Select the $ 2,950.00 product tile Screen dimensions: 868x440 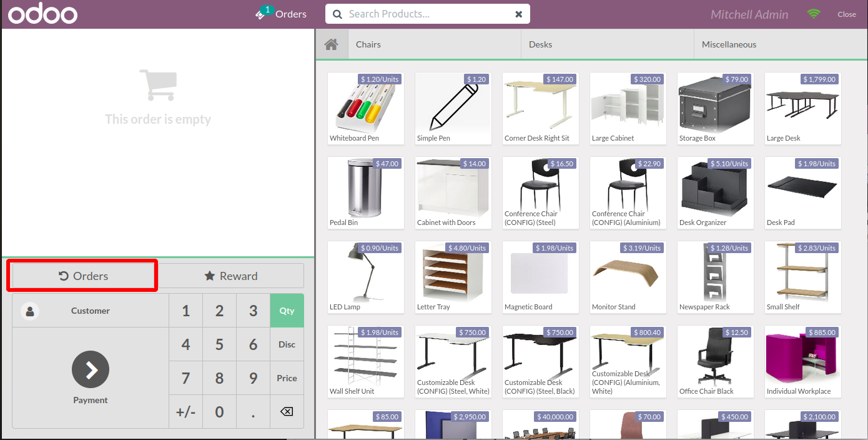pyautogui.click(x=453, y=425)
